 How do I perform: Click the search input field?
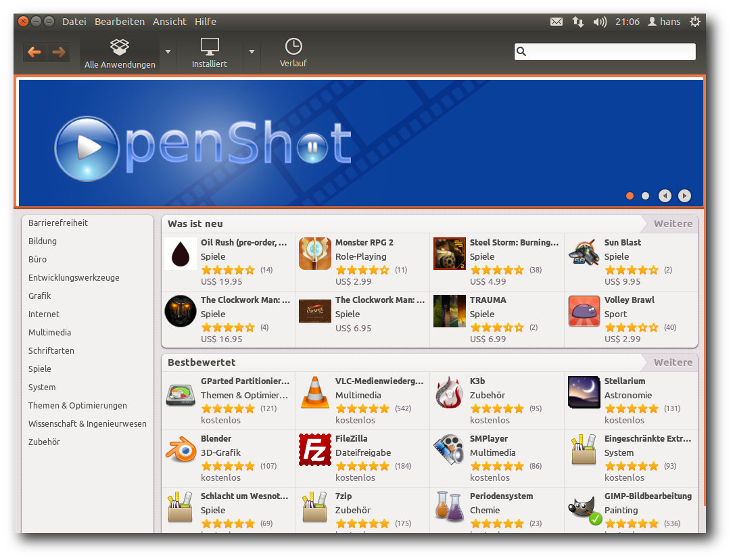pyautogui.click(x=605, y=51)
